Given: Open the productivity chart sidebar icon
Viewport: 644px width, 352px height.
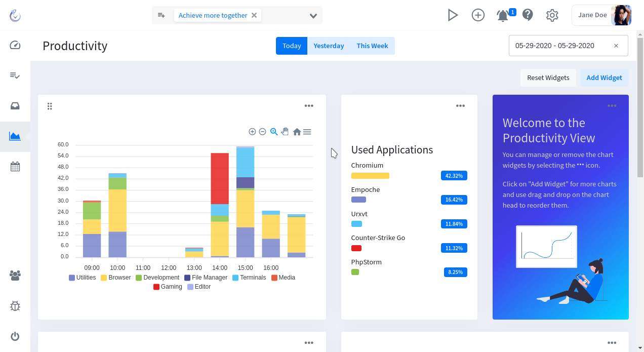Looking at the screenshot, I should pos(15,136).
